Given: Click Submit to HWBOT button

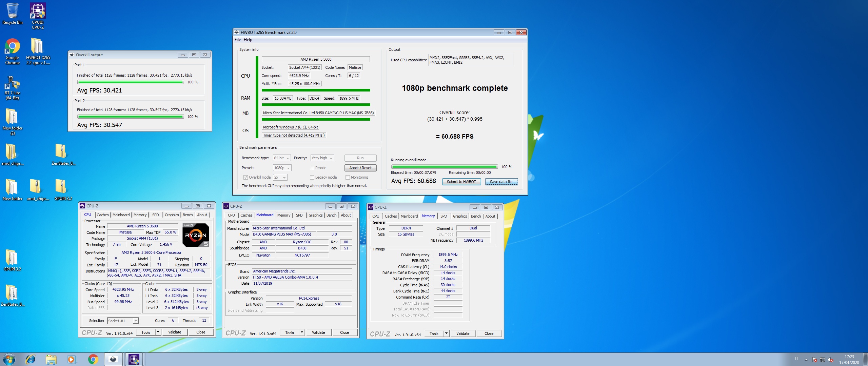Looking at the screenshot, I should click(x=461, y=182).
